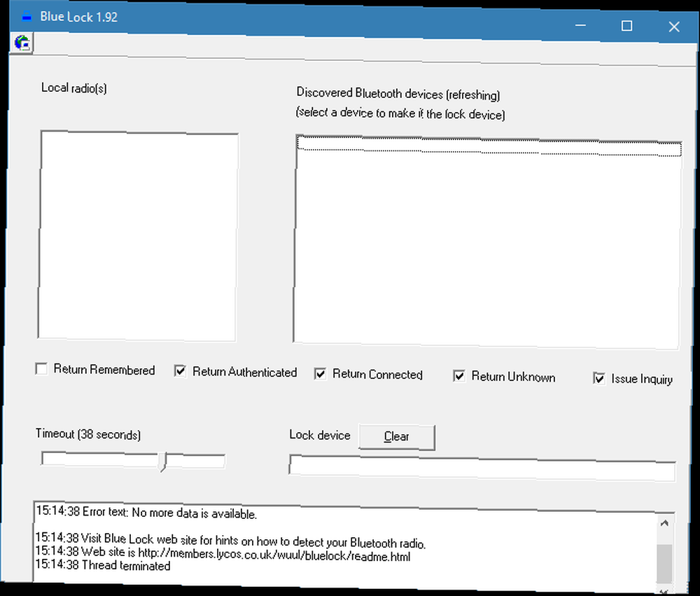700x596 pixels.
Task: Click the 'Thread terminated' log entry
Action: tap(103, 565)
